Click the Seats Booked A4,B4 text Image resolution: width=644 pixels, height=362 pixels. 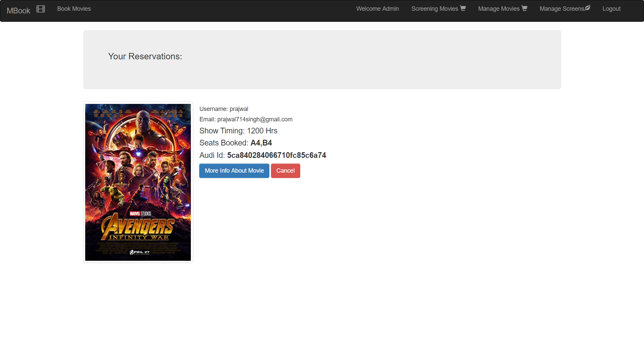[235, 143]
